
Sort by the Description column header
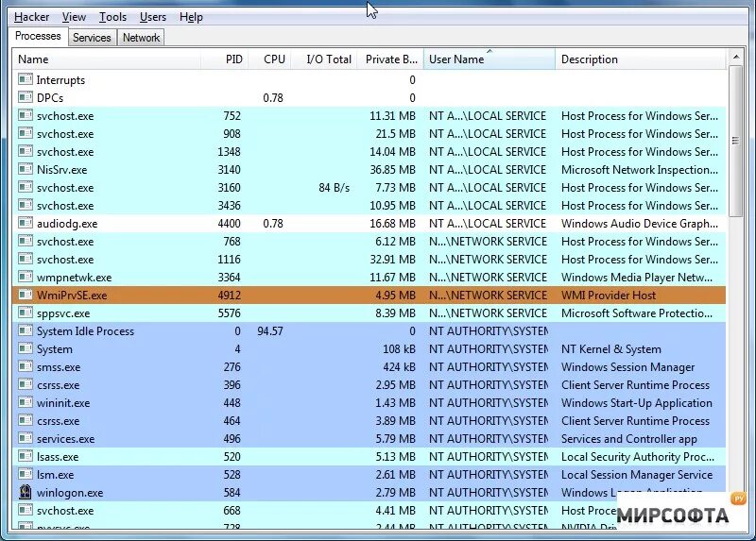click(x=641, y=59)
